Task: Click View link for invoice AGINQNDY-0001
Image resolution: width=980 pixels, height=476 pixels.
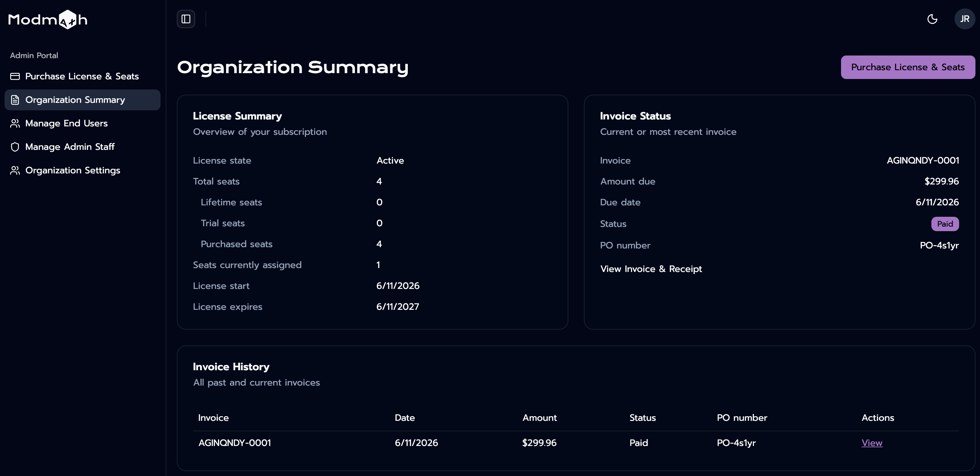Action: click(x=872, y=443)
